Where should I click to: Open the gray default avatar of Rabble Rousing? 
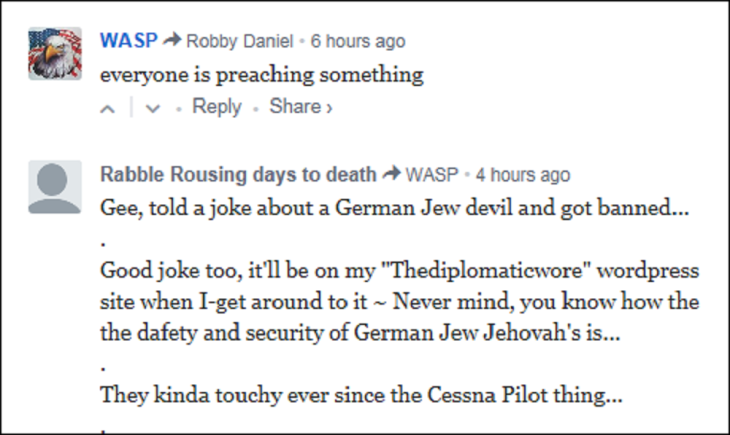[x=54, y=186]
